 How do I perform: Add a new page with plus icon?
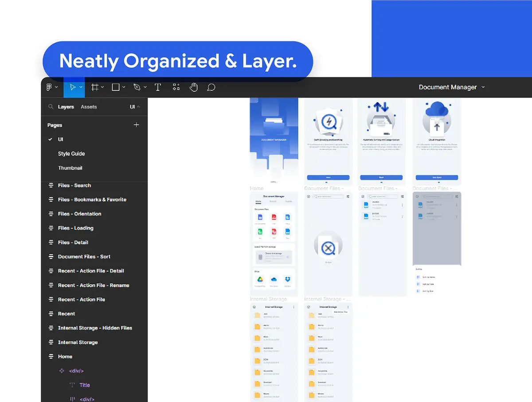(136, 125)
